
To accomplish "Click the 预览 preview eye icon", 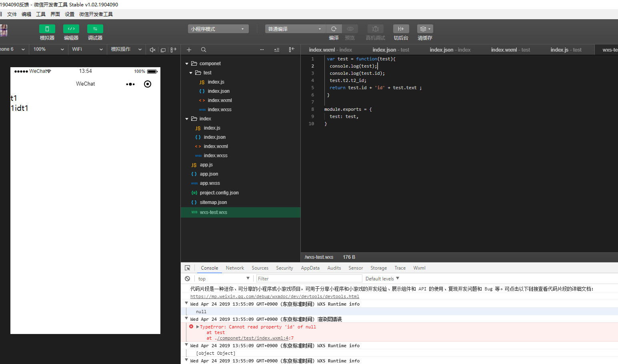I will pyautogui.click(x=350, y=29).
